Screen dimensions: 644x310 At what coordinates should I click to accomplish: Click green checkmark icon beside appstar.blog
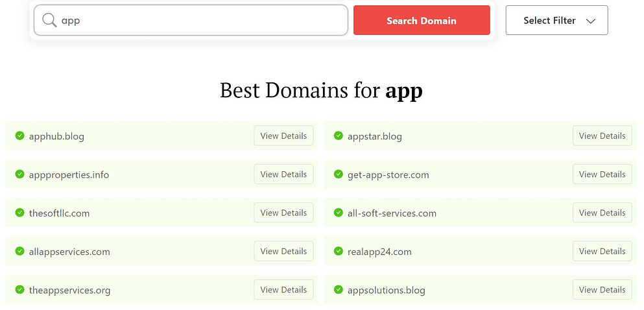click(338, 136)
